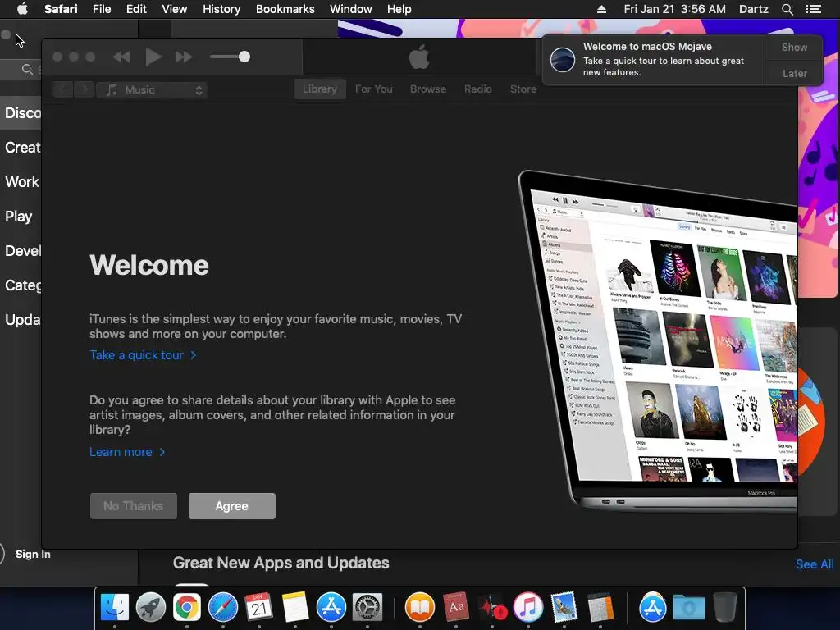Screen dimensions: 840x630
Task: Click the Agree button
Action: coord(232,506)
